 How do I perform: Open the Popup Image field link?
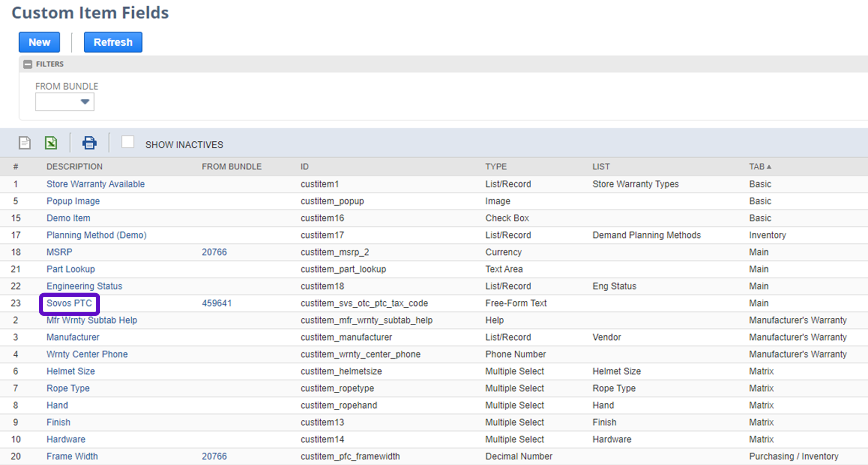pyautogui.click(x=73, y=201)
